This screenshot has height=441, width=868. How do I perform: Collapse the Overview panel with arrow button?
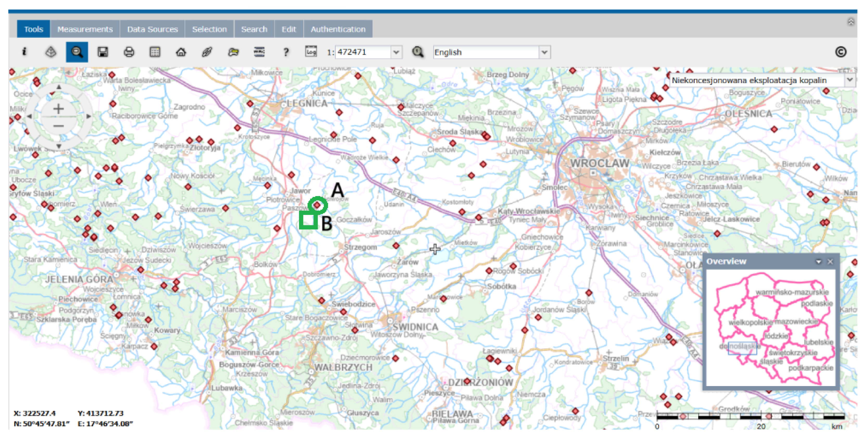click(819, 262)
